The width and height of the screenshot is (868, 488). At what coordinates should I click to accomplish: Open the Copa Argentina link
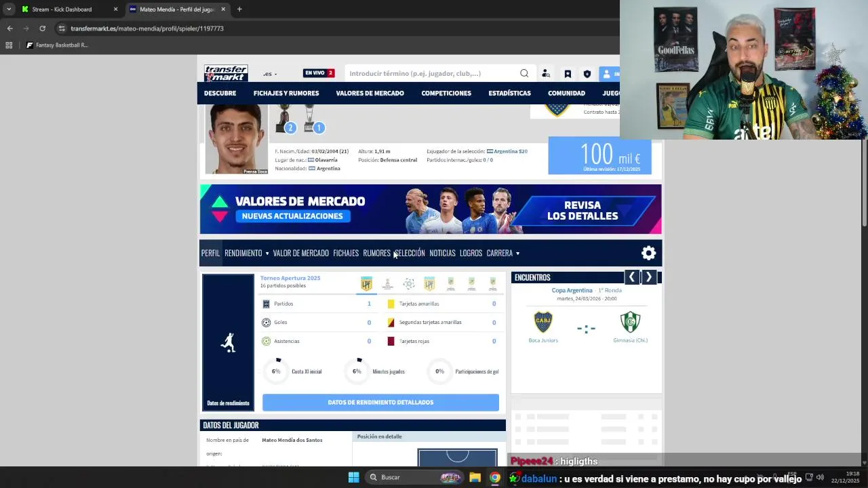(572, 290)
